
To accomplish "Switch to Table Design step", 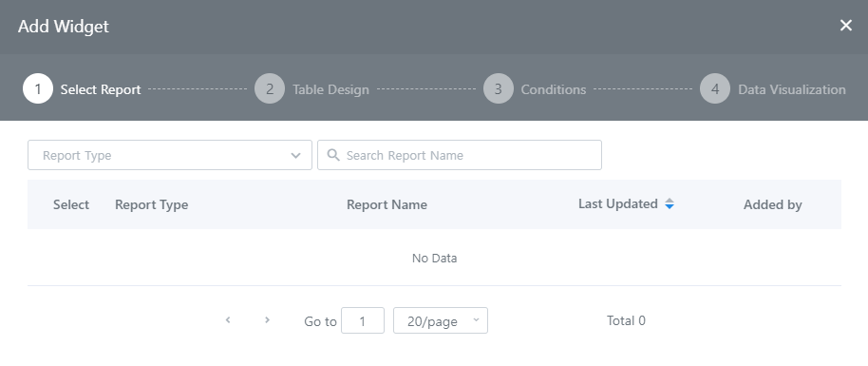I will 330,89.
